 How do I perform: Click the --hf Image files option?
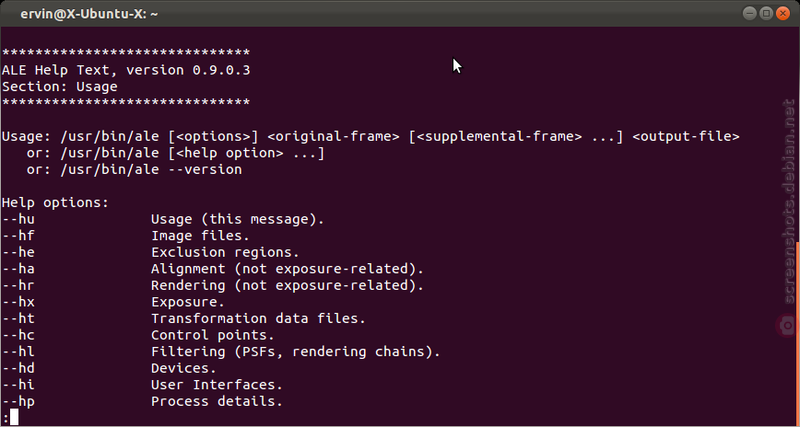tap(126, 236)
